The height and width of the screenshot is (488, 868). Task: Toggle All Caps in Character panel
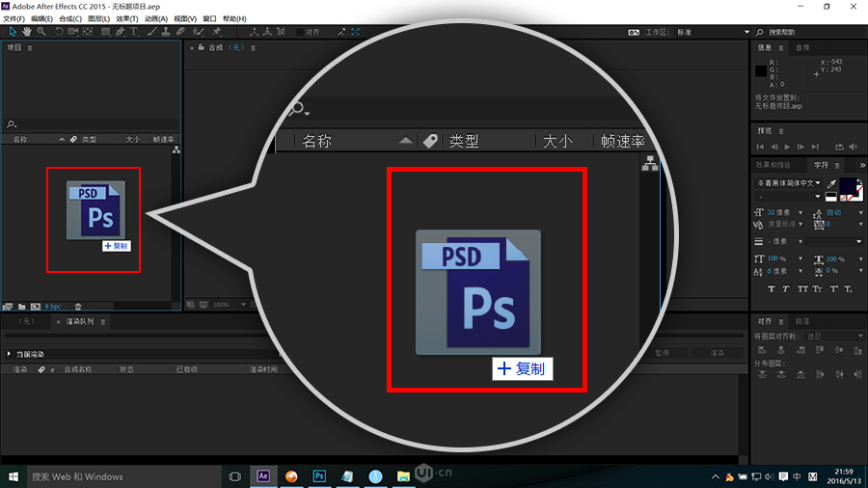click(802, 288)
